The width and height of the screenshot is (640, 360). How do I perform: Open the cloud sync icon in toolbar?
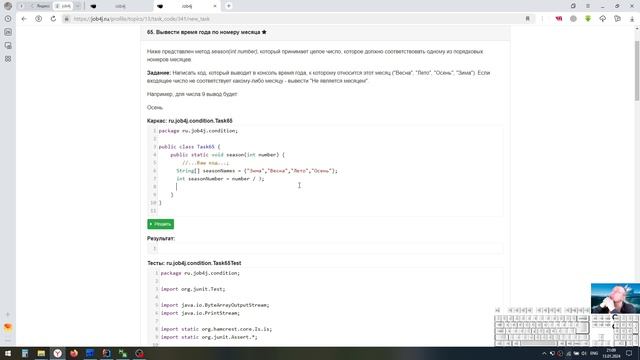point(602,19)
